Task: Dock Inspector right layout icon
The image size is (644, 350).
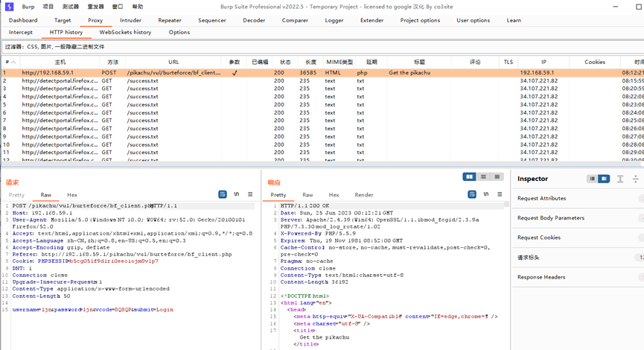Action: 604,179
